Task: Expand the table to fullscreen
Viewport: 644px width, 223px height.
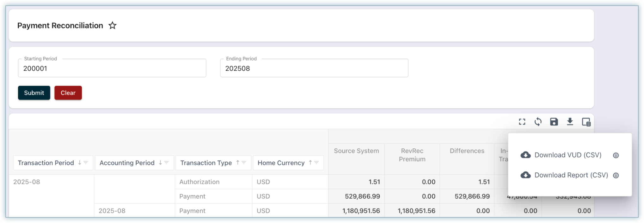Action: pos(522,122)
